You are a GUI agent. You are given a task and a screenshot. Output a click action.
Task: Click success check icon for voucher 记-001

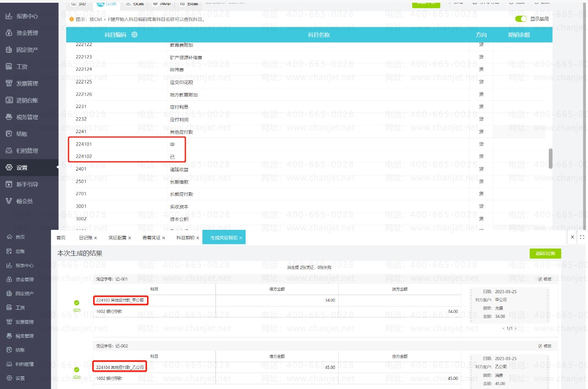point(76,302)
